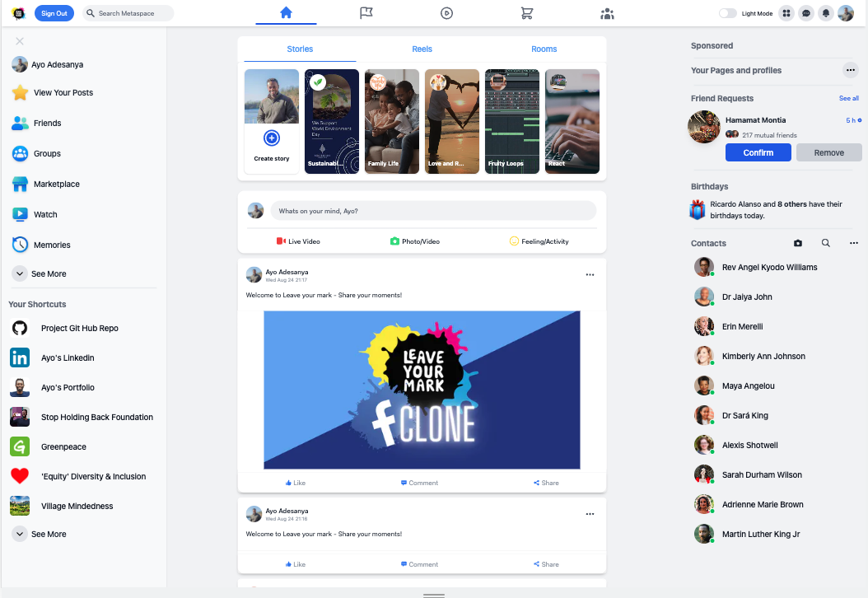Like the second post dated 21:16
This screenshot has width=868, height=598.
(x=296, y=564)
